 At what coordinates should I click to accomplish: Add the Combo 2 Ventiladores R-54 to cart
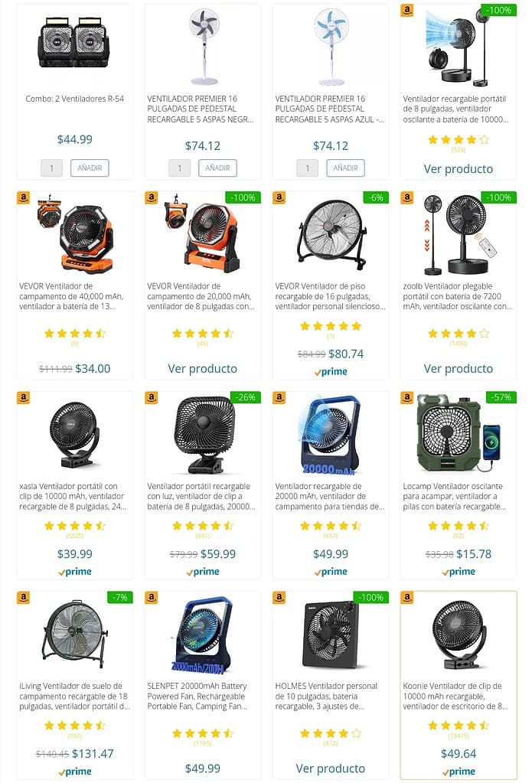(x=90, y=168)
